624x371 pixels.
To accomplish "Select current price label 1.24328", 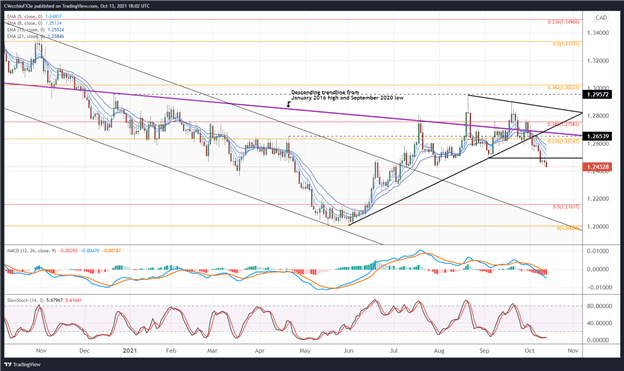I will click(597, 167).
